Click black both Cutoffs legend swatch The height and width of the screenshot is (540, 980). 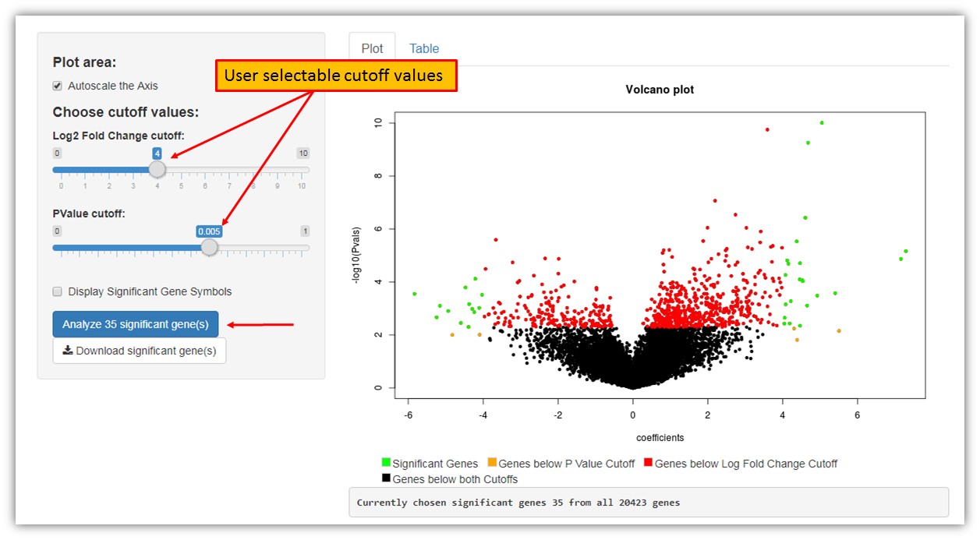(x=386, y=478)
